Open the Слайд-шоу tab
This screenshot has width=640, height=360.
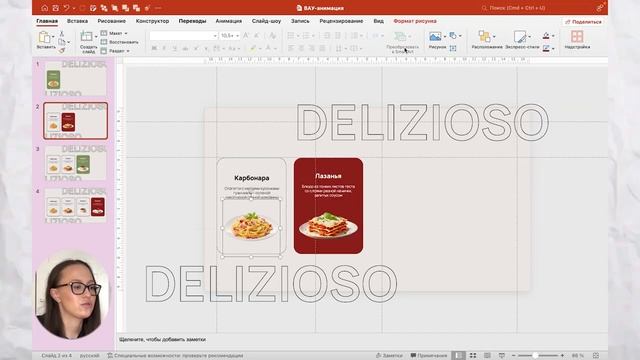pyautogui.click(x=266, y=21)
